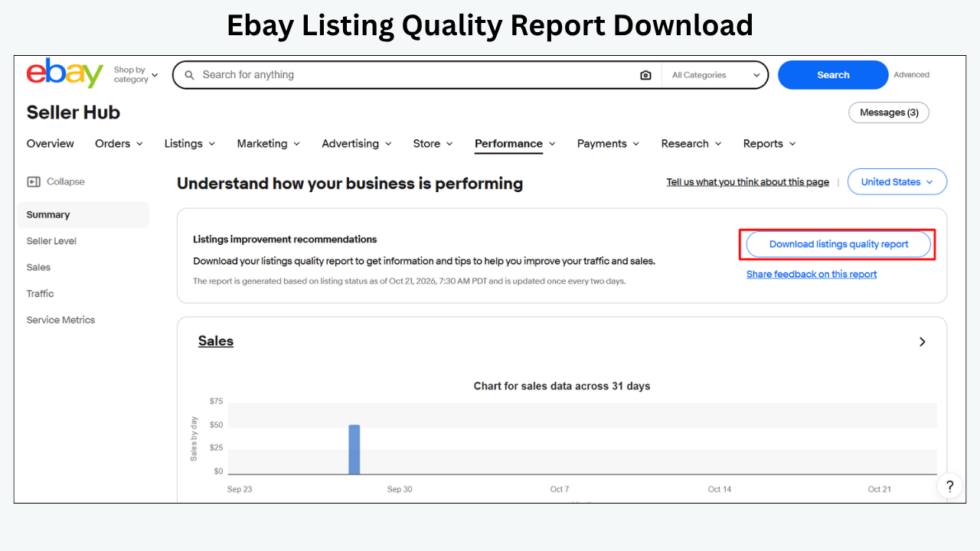This screenshot has height=551, width=980.
Task: Click the magnifying glass search icon
Action: tap(190, 75)
